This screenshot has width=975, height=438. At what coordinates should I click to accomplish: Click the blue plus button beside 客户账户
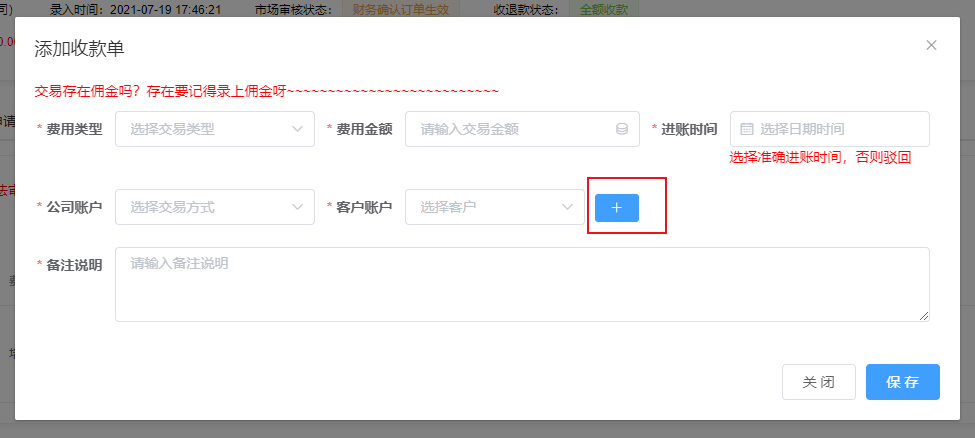pos(616,207)
